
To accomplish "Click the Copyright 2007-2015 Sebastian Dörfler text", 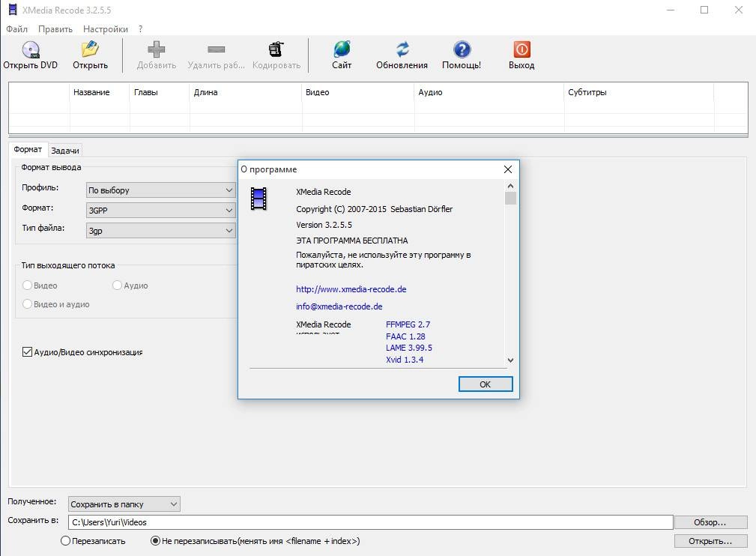I will [x=374, y=209].
